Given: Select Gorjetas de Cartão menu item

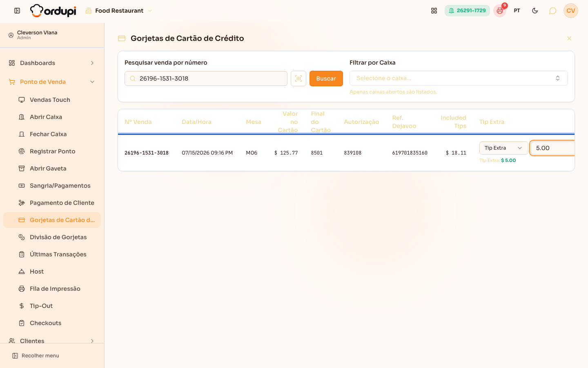Looking at the screenshot, I should click(52, 220).
